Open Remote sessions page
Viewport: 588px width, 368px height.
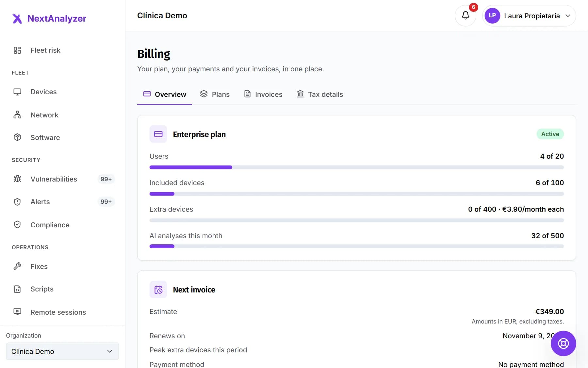click(x=62, y=312)
